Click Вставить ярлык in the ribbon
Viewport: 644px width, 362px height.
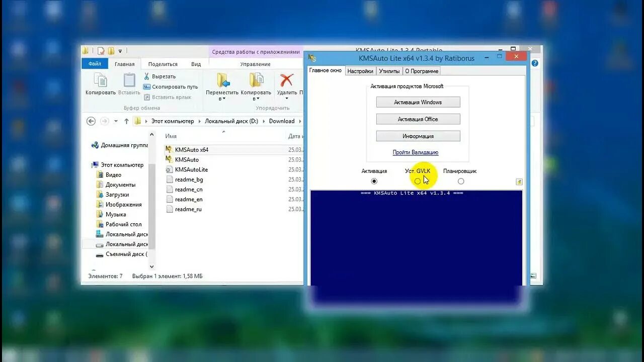(x=168, y=97)
